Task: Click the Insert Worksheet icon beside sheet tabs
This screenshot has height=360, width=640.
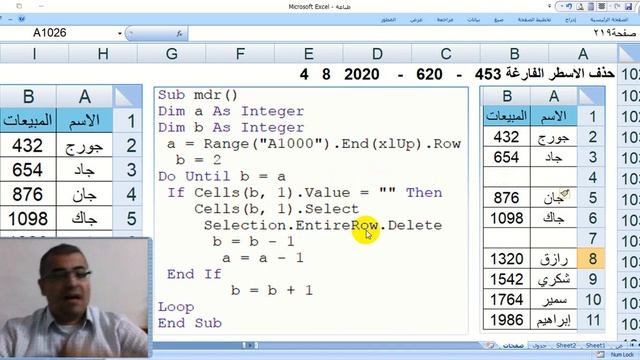Action: click(x=490, y=345)
